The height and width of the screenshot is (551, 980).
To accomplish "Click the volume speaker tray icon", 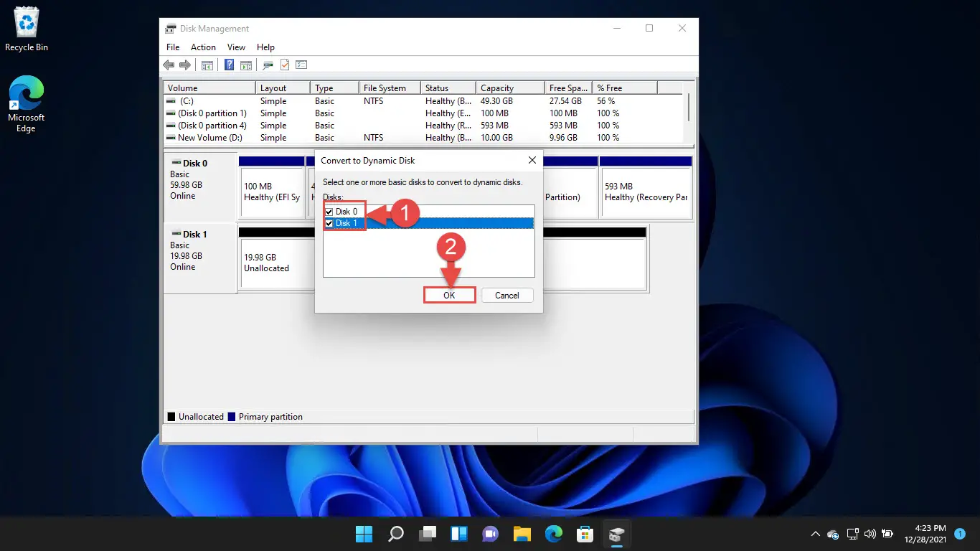I will [870, 534].
